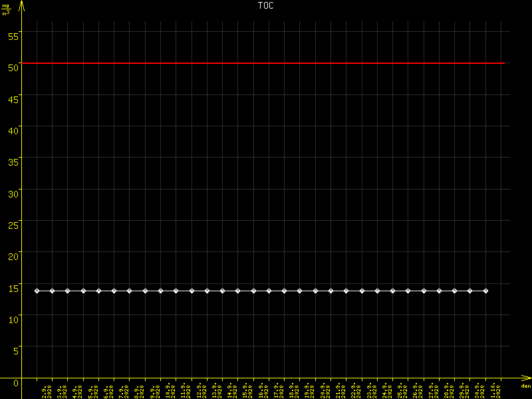
Task: Click the mg/m3 unit label on the y-axis
Action: [x=6, y=9]
